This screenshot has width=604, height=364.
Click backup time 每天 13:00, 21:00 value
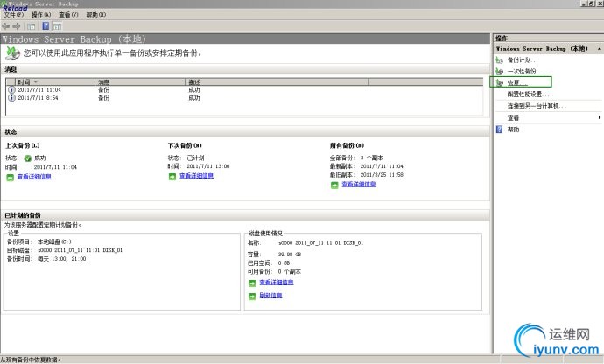(x=61, y=259)
